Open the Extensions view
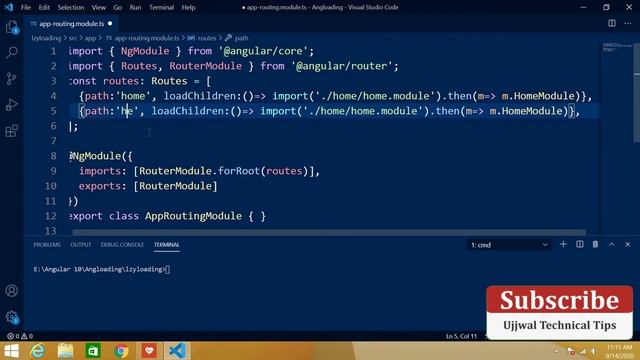The image size is (640, 360). click(12, 131)
